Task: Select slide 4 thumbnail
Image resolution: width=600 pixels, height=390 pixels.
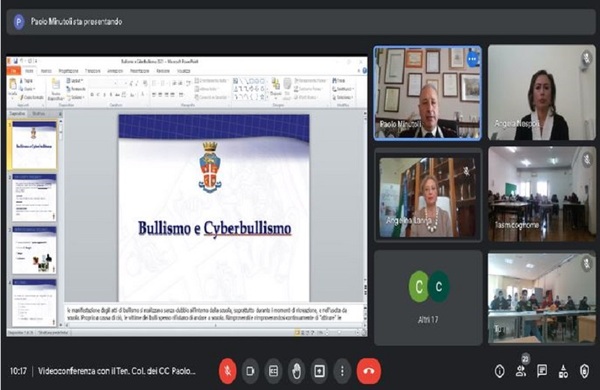Action: (34, 303)
